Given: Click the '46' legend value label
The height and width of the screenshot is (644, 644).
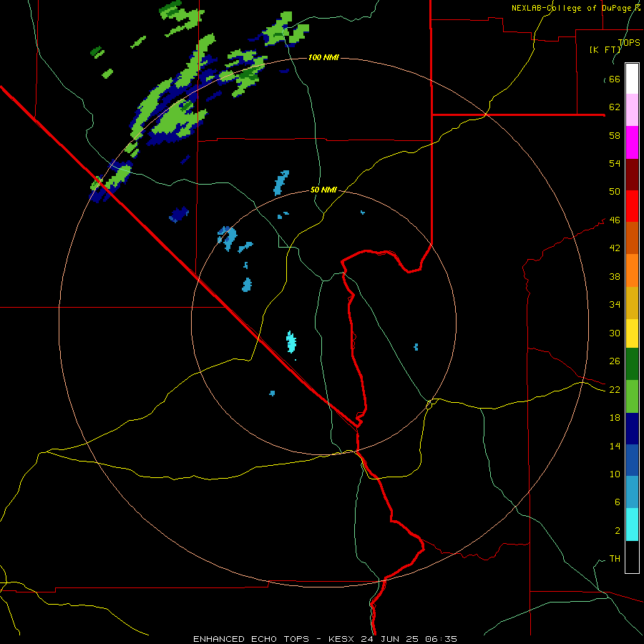Looking at the screenshot, I should pyautogui.click(x=615, y=220).
